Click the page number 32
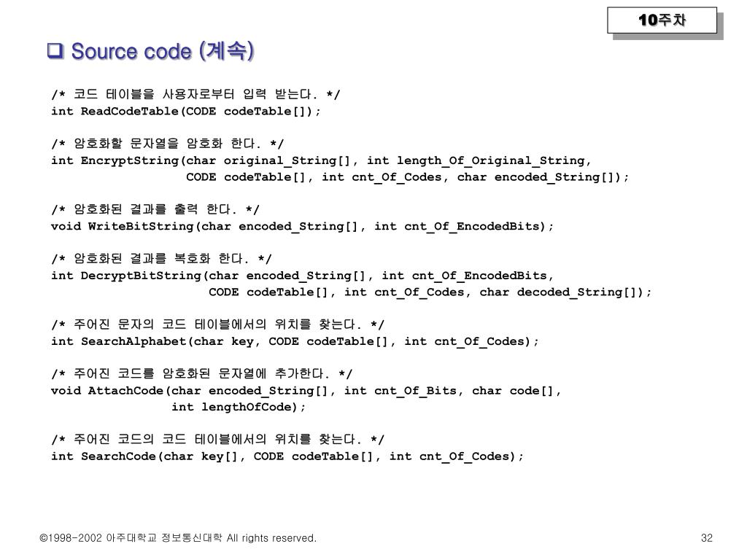 coord(706,538)
